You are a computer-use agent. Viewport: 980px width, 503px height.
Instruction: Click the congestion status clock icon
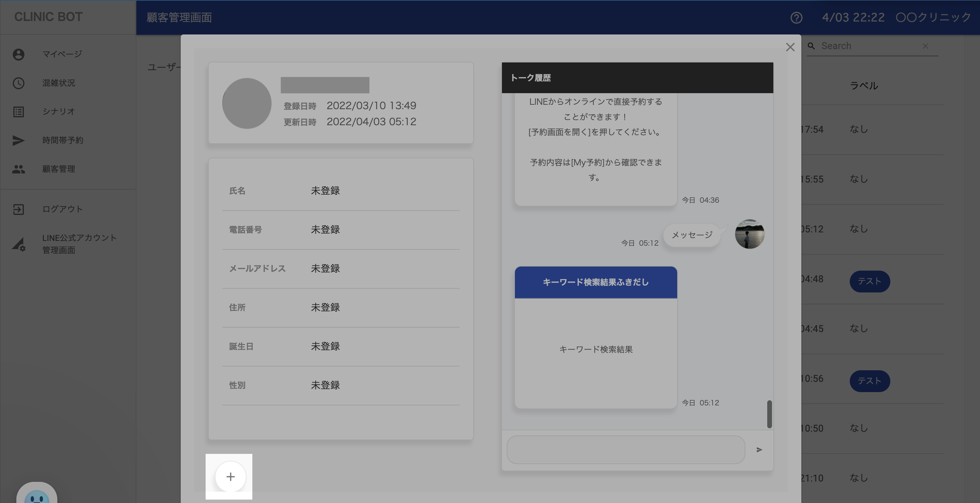tap(18, 83)
